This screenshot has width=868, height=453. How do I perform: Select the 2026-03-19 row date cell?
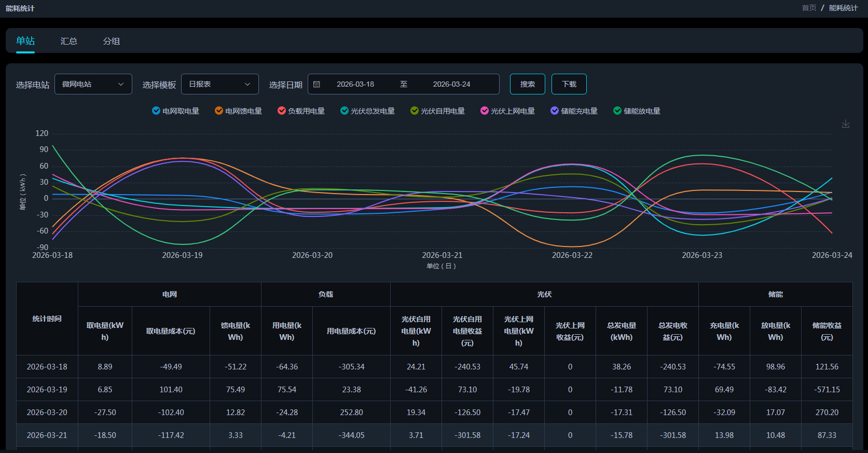pos(47,390)
